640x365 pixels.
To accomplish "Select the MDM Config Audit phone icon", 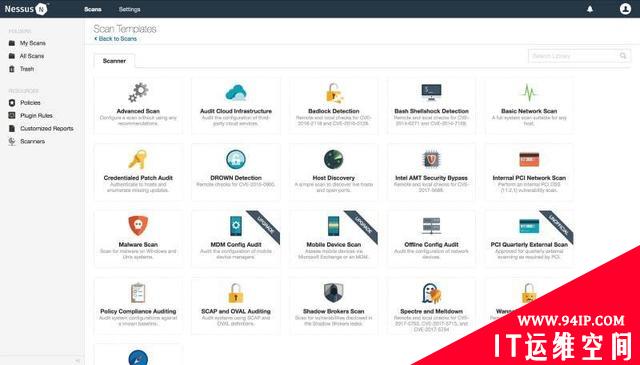I will [236, 226].
